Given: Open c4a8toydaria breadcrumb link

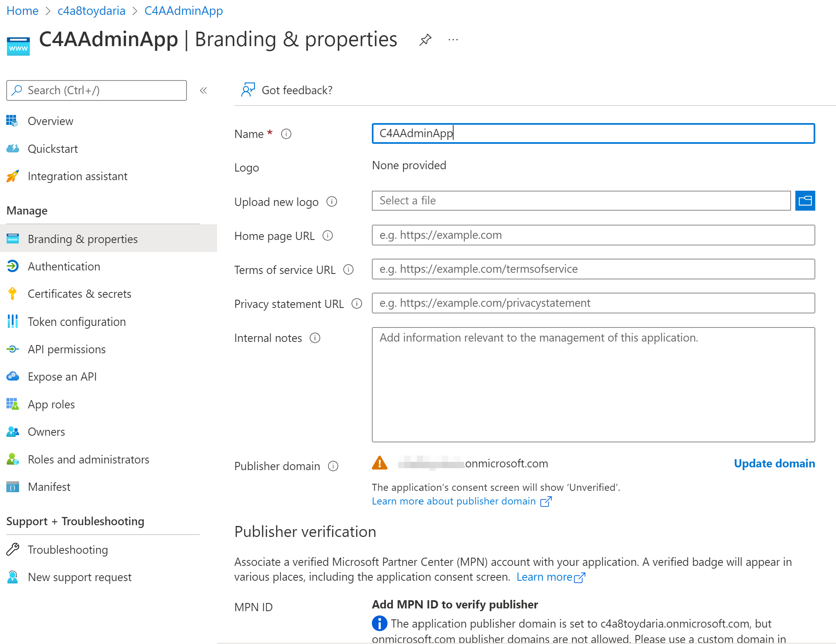Looking at the screenshot, I should coord(91,11).
